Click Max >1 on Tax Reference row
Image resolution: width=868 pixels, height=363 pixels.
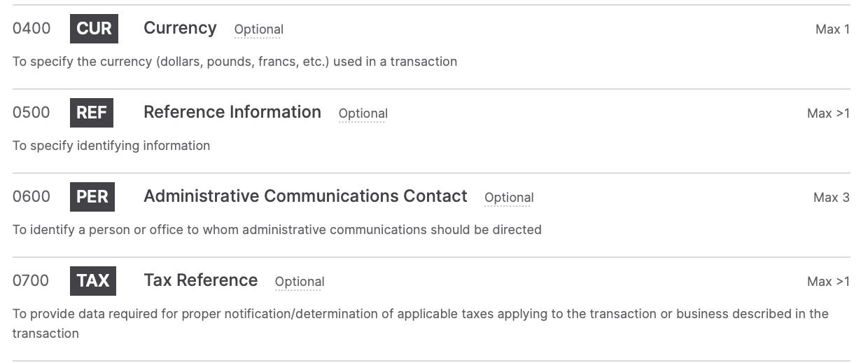click(x=828, y=282)
